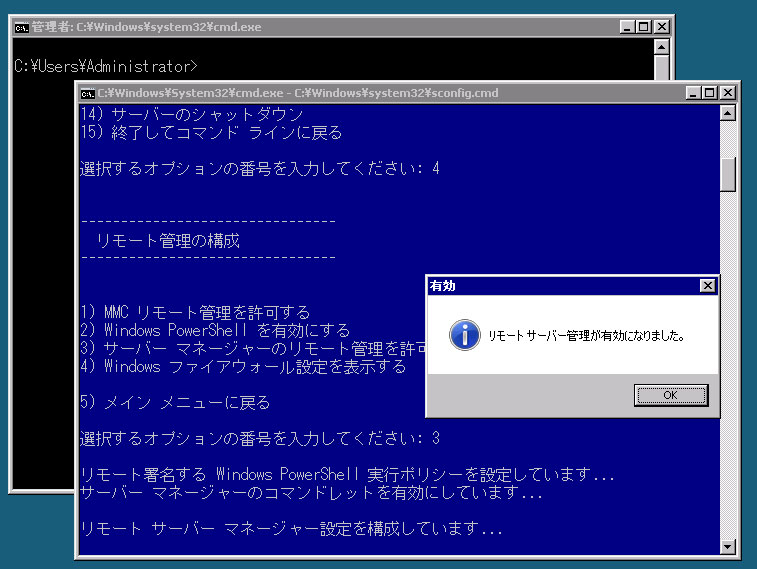Click the 管理者 cmd.exe window system icon
The height and width of the screenshot is (569, 757).
click(21, 28)
